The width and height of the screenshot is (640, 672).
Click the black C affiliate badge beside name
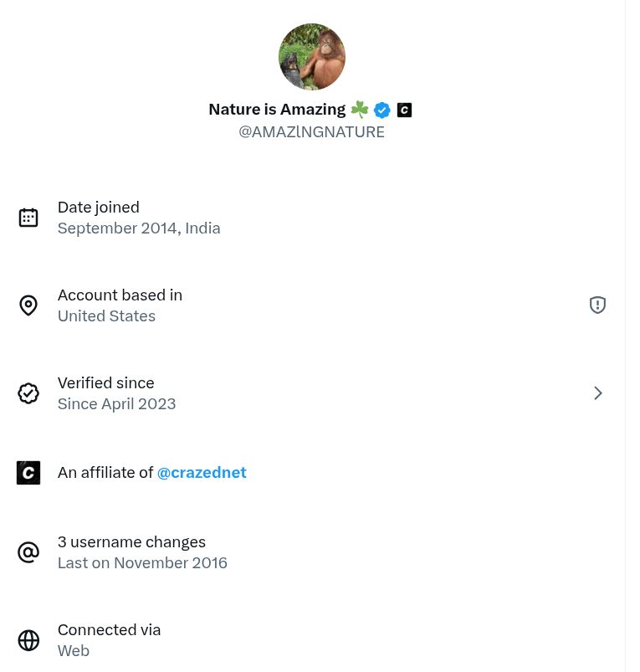[x=404, y=110]
